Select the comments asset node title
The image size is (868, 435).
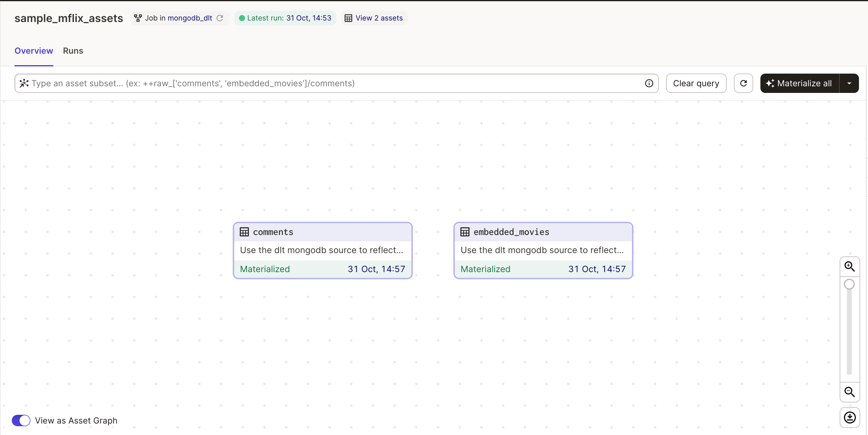tap(273, 232)
